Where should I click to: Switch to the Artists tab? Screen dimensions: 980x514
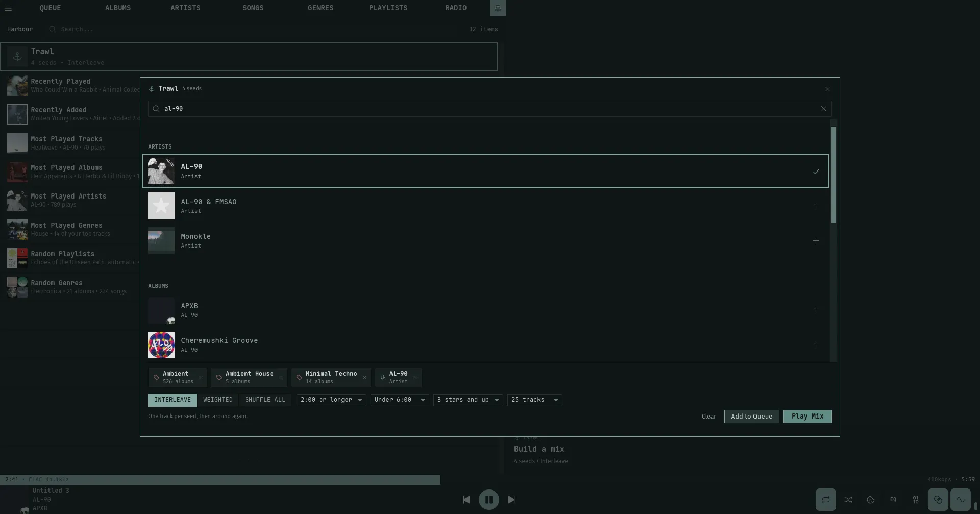tap(185, 8)
